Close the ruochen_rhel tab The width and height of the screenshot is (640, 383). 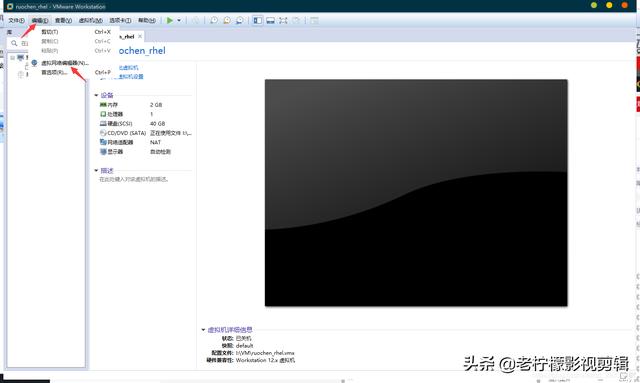(x=140, y=36)
